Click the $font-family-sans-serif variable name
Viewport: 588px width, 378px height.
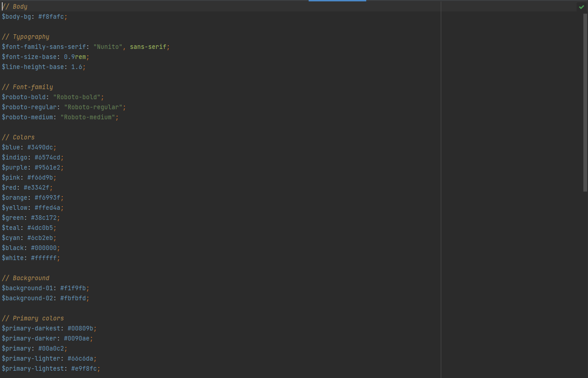click(43, 47)
